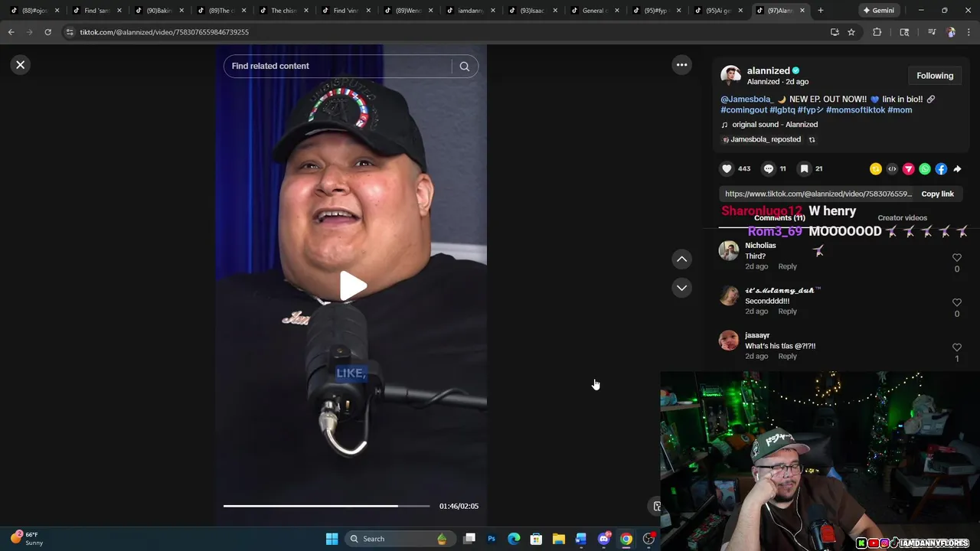Open the Chrome extensions puzzle icon
Viewport: 980px width, 551px height.
click(877, 32)
